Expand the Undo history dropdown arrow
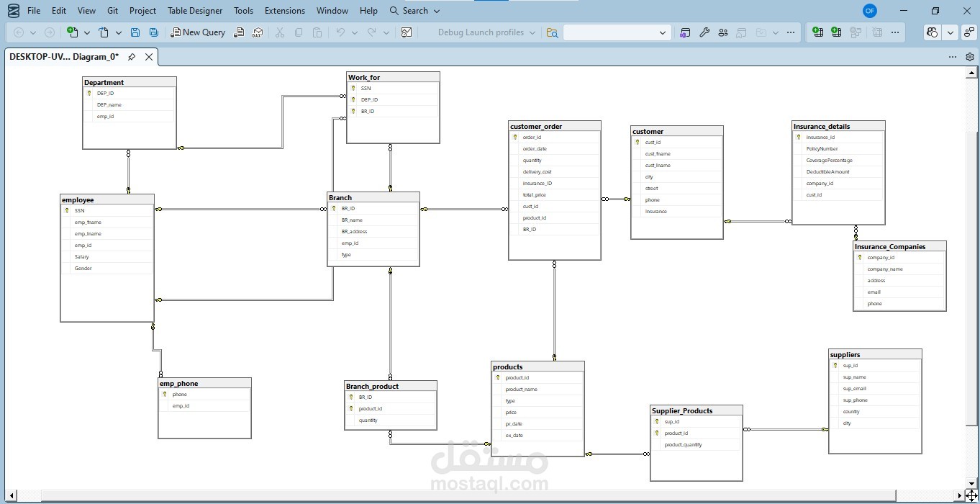980x504 pixels. click(x=355, y=32)
